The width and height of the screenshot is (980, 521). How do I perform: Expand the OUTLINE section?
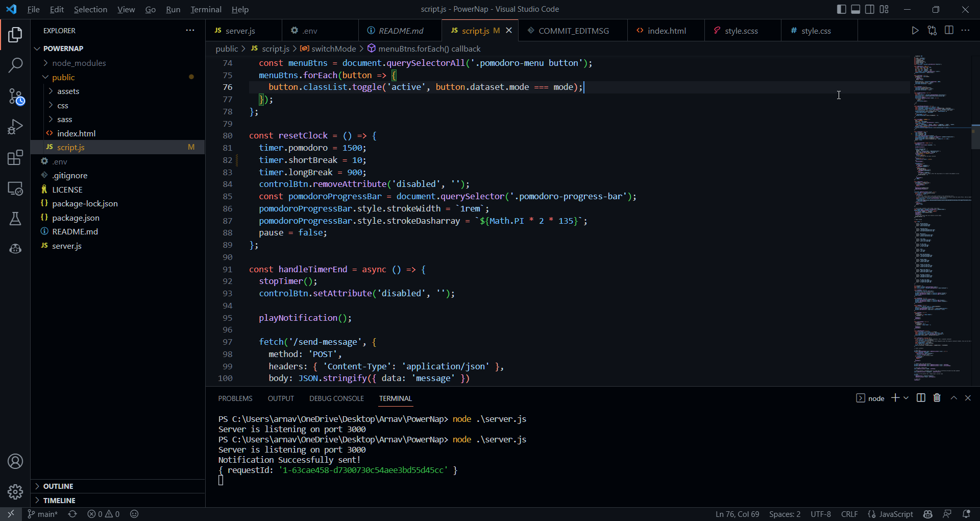pyautogui.click(x=58, y=486)
